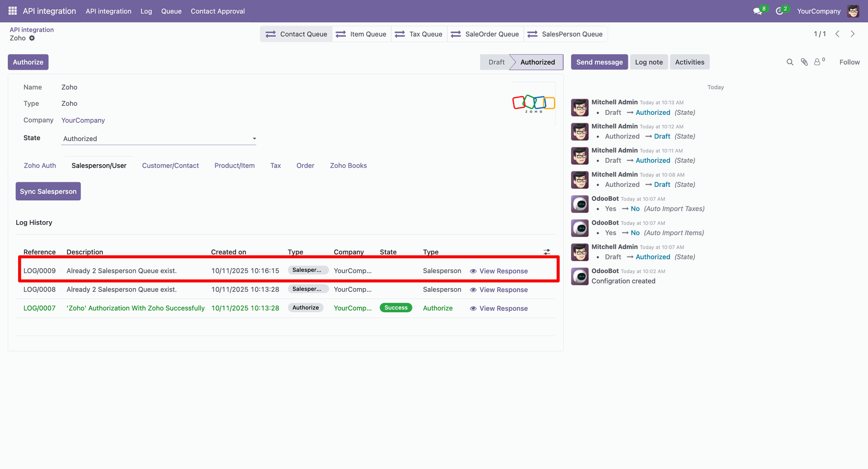Switch to the Zoho Auth tab
Image resolution: width=868 pixels, height=469 pixels.
click(40, 166)
